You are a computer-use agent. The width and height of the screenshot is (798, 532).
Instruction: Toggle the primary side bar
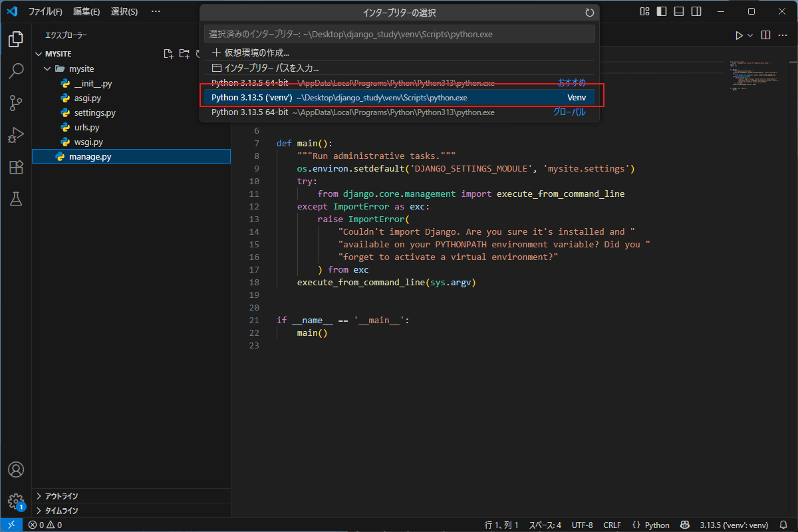pyautogui.click(x=662, y=11)
